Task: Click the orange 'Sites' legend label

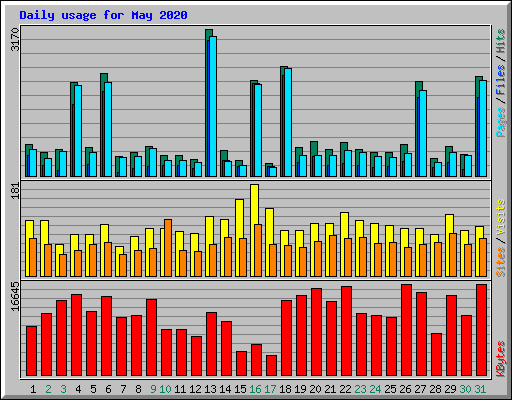Action: 501,262
